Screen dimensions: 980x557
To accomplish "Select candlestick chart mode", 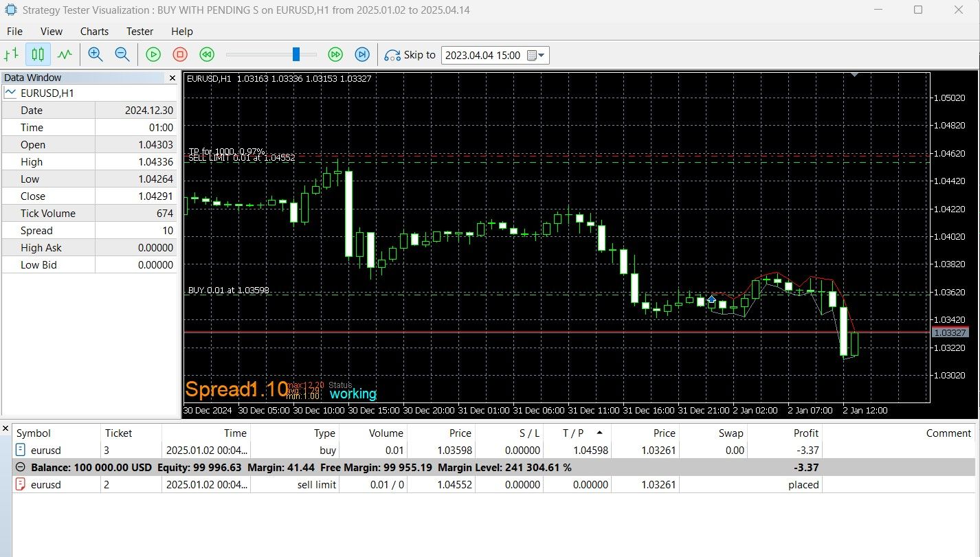I will tap(38, 54).
